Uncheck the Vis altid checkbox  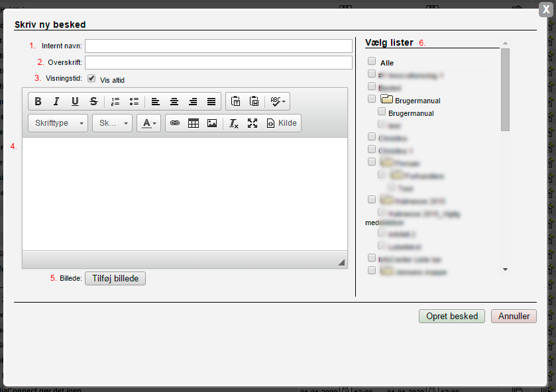91,78
